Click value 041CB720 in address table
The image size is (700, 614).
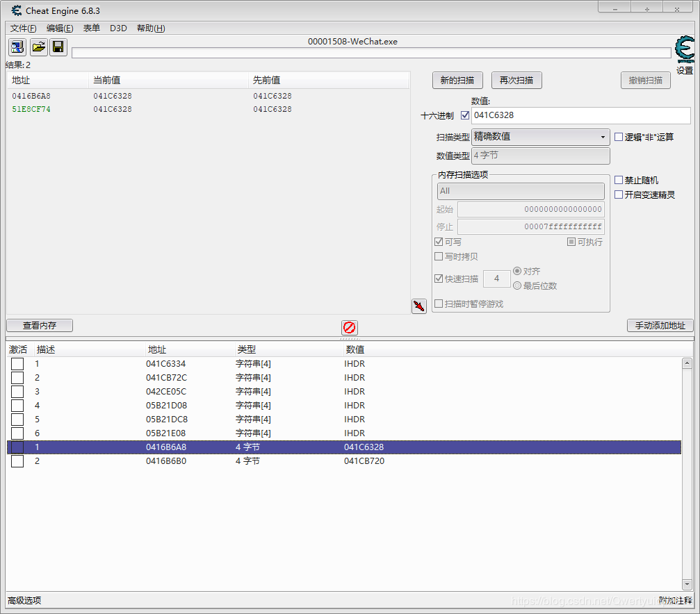pyautogui.click(x=364, y=461)
